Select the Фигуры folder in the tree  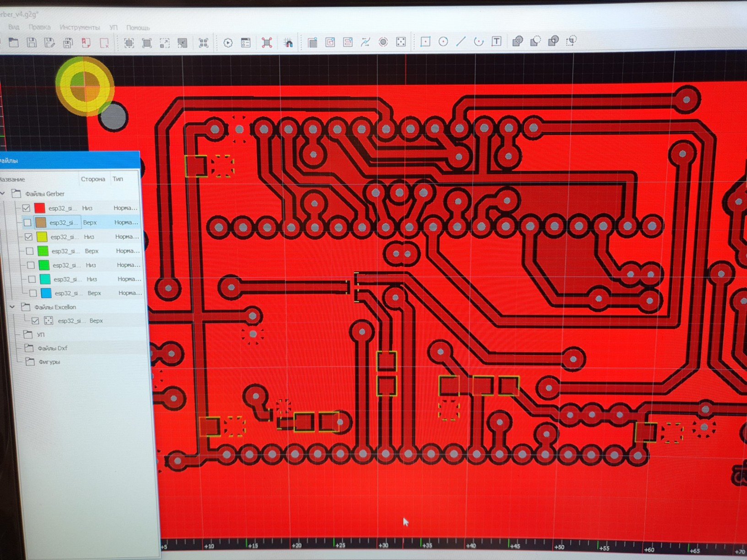coord(49,362)
